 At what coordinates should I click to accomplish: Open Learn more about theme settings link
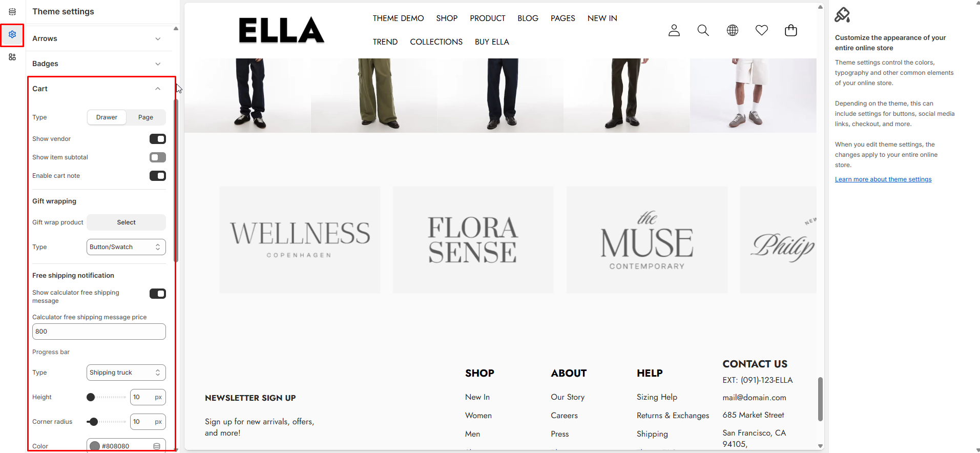pyautogui.click(x=883, y=179)
